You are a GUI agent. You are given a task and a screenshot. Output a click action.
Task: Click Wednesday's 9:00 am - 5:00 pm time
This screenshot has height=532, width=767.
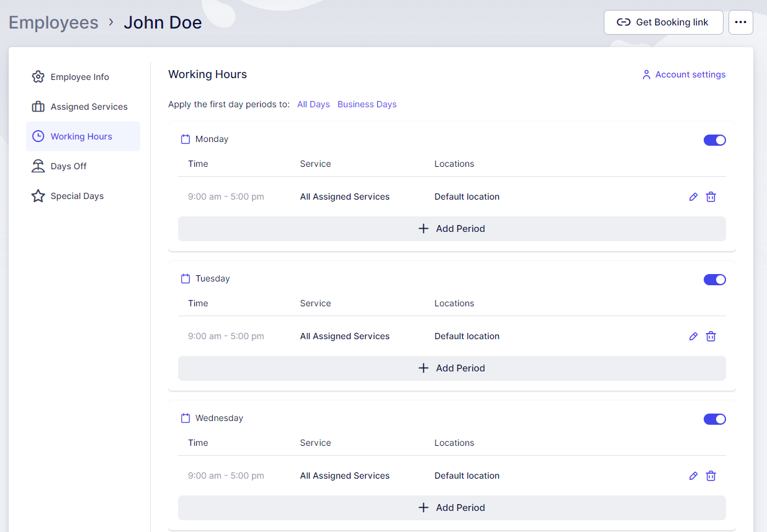click(226, 476)
